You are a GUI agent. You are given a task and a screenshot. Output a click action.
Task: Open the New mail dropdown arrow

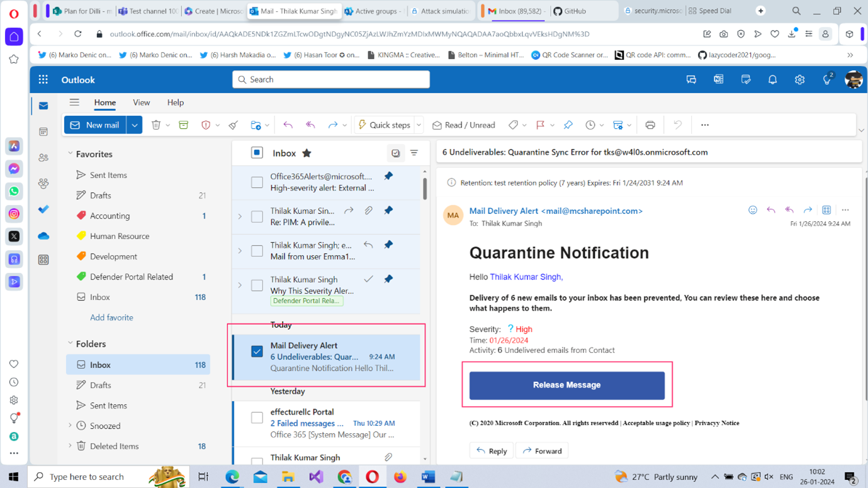[x=135, y=125]
